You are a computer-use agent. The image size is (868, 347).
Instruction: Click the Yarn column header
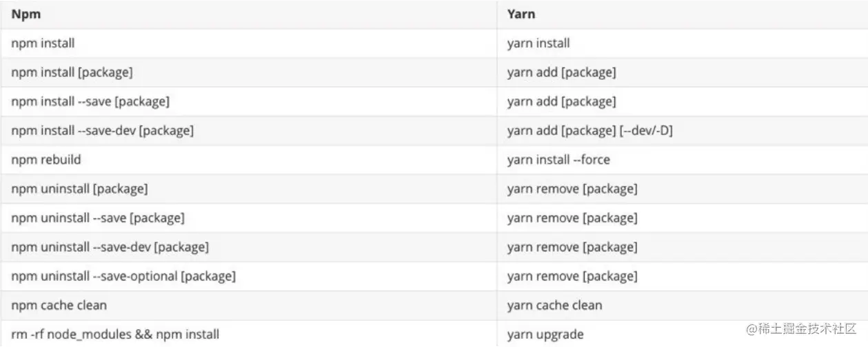coord(521,14)
